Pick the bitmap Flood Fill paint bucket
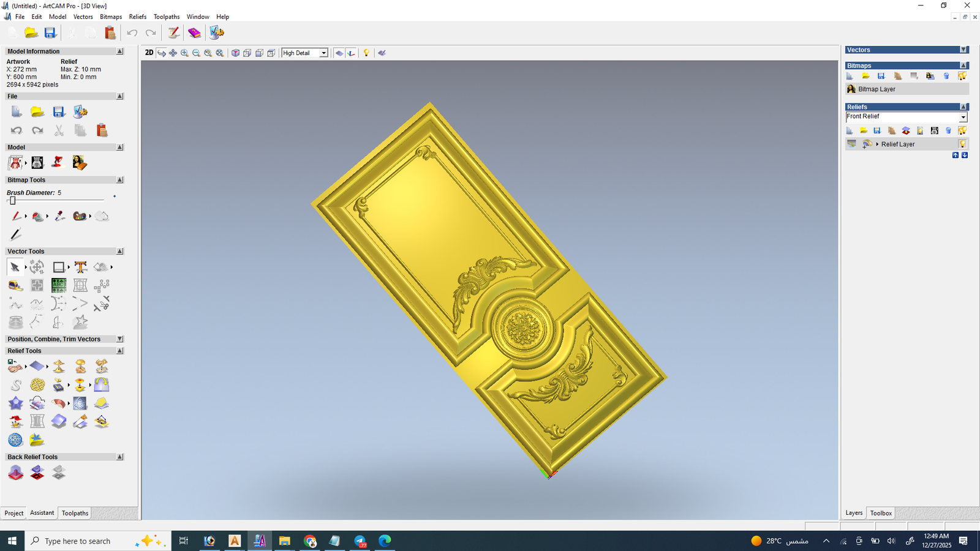The height and width of the screenshot is (551, 980). tap(37, 216)
